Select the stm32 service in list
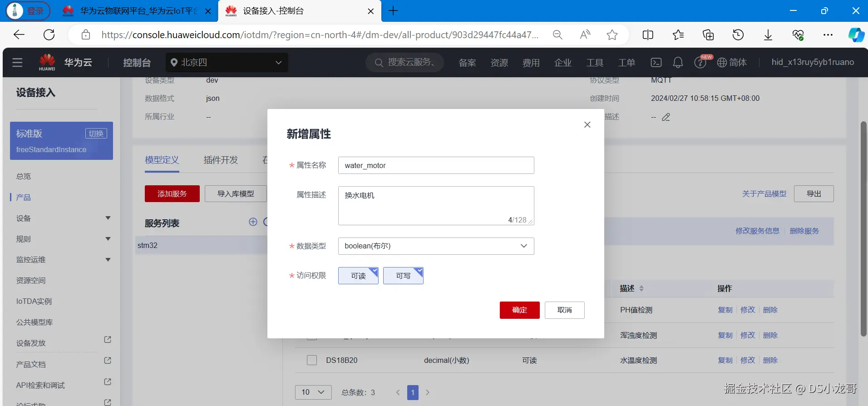This screenshot has height=406, width=868. (201, 245)
